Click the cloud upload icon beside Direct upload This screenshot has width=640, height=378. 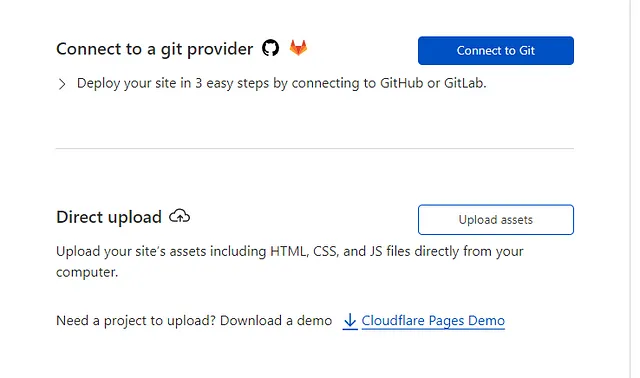point(180,216)
